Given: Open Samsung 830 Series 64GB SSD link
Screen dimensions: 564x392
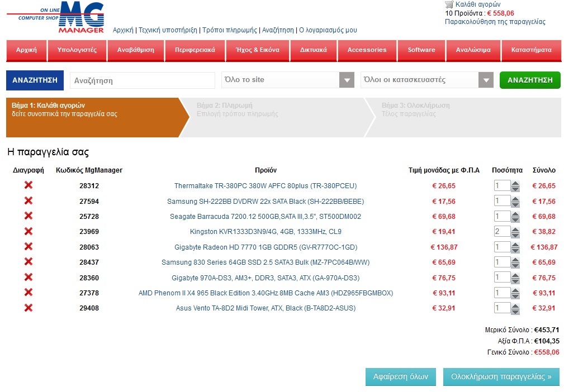Looking at the screenshot, I should 266,262.
